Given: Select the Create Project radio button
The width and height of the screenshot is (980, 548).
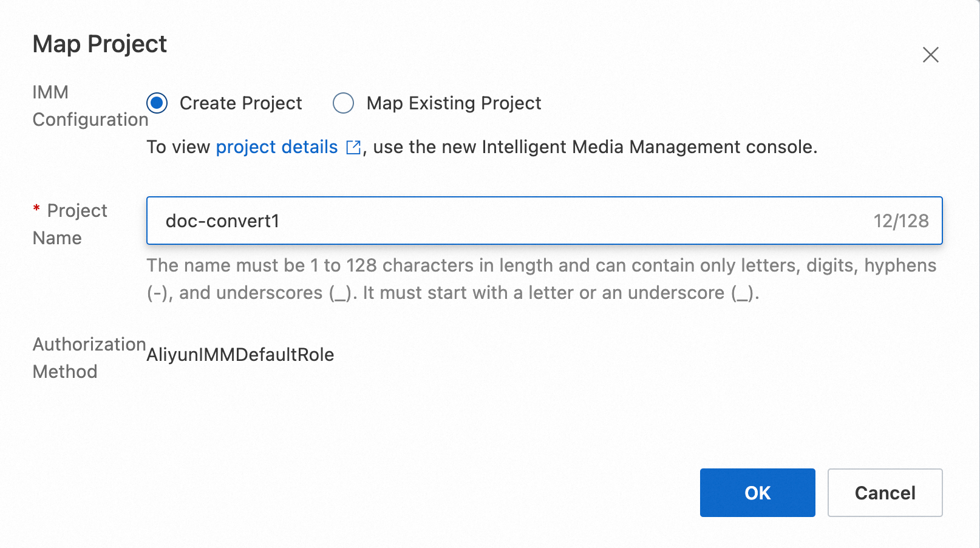Looking at the screenshot, I should click(x=157, y=103).
